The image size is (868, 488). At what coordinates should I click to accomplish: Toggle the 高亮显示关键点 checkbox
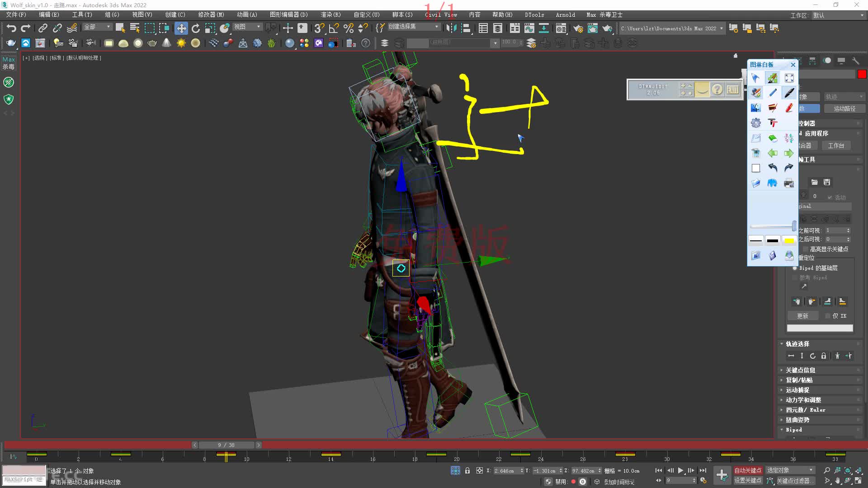(x=806, y=249)
